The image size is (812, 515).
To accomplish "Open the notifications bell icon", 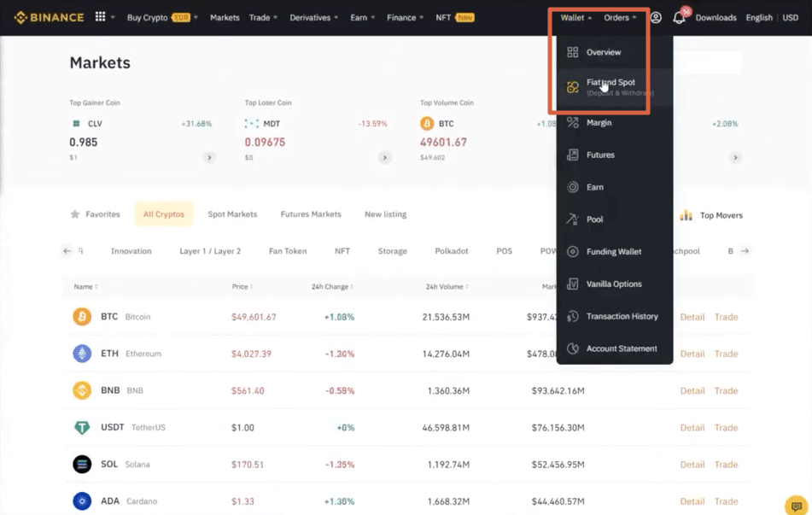I will point(679,18).
